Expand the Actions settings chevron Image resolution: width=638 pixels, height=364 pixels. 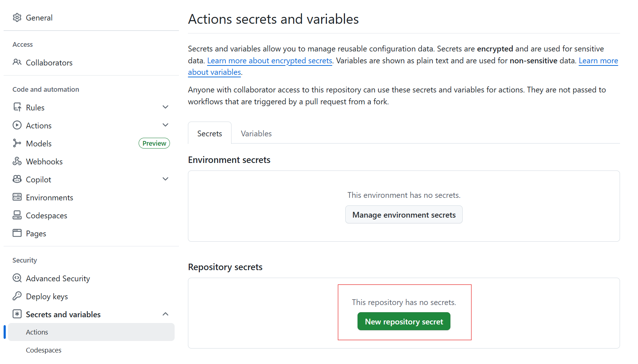[165, 125]
